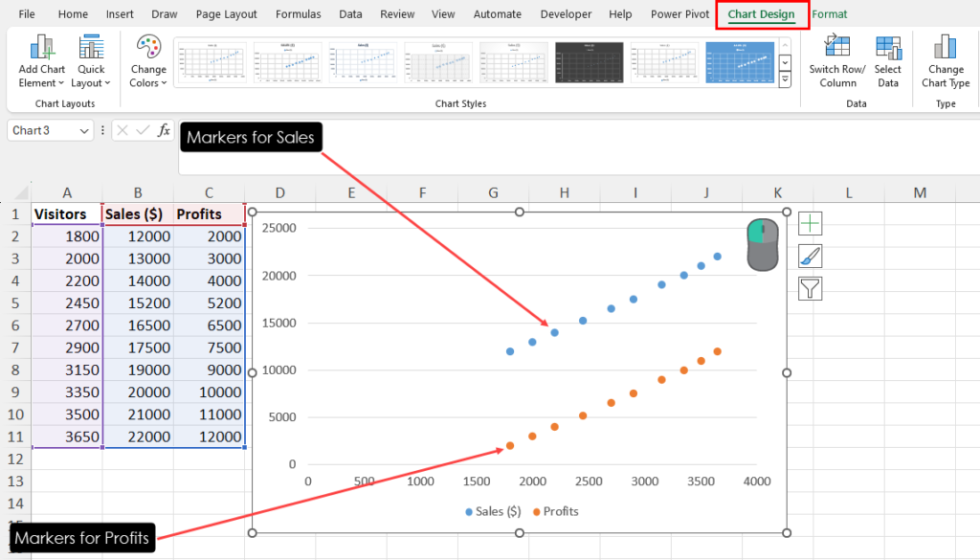Click Switch Row/Column button
Image resolution: width=980 pixels, height=560 pixels.
tap(836, 62)
